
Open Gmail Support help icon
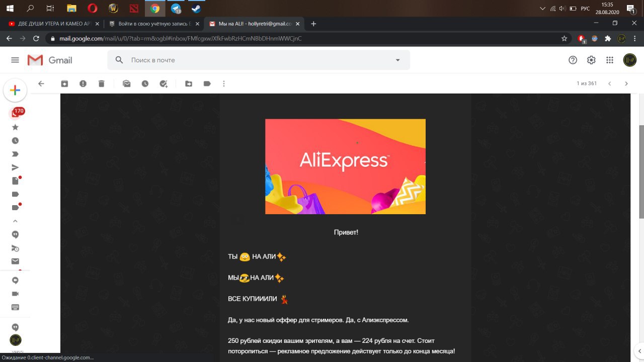pos(573,60)
